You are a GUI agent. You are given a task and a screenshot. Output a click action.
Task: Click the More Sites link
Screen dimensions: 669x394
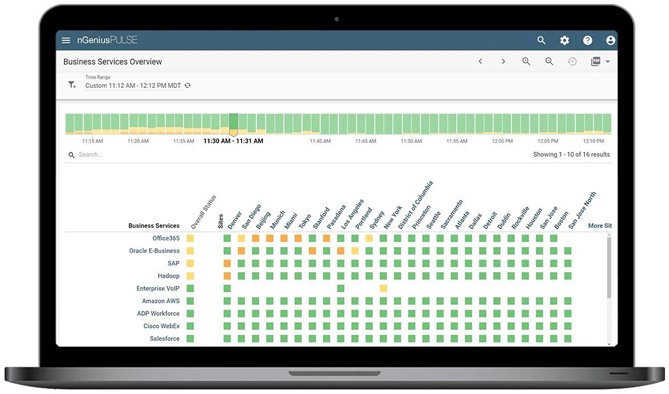(x=599, y=225)
